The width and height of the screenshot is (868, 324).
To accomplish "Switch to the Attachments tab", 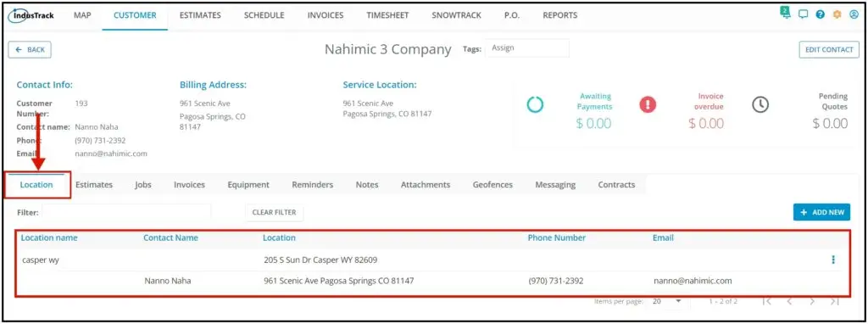I will coord(426,185).
